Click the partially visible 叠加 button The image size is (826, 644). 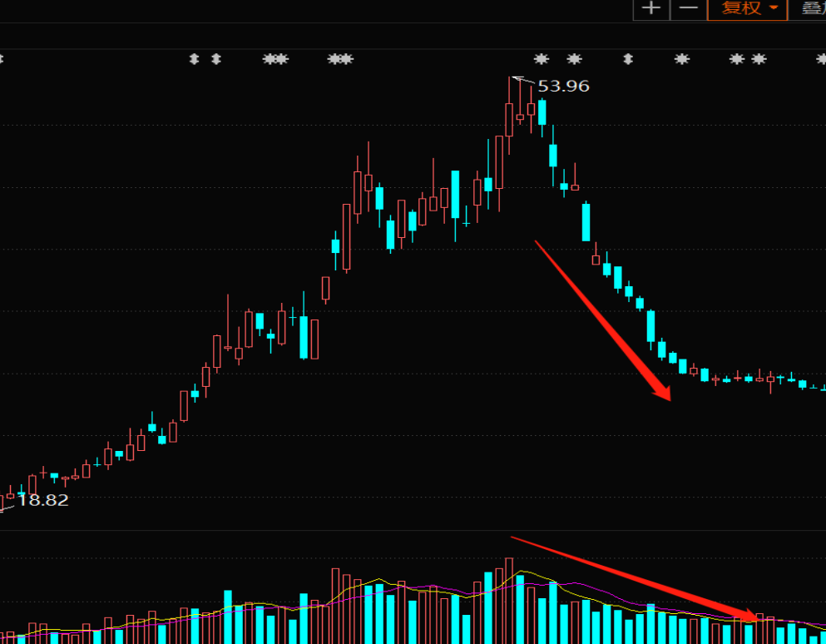812,8
